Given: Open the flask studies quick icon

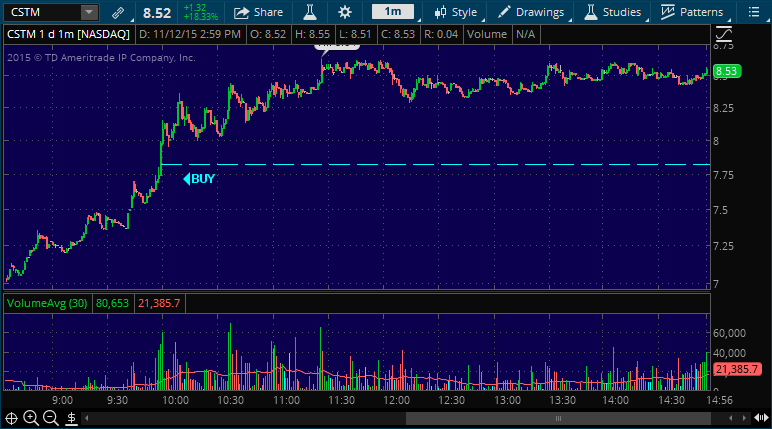Looking at the screenshot, I should coord(310,12).
